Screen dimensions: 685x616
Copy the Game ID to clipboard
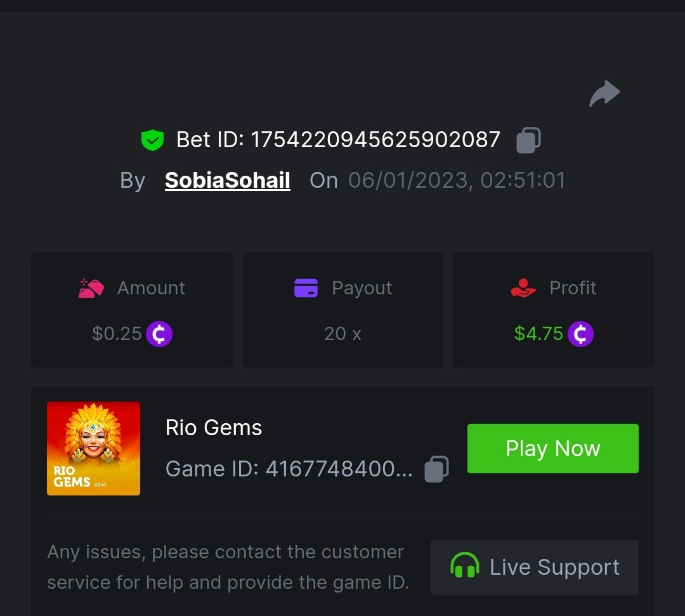(436, 469)
